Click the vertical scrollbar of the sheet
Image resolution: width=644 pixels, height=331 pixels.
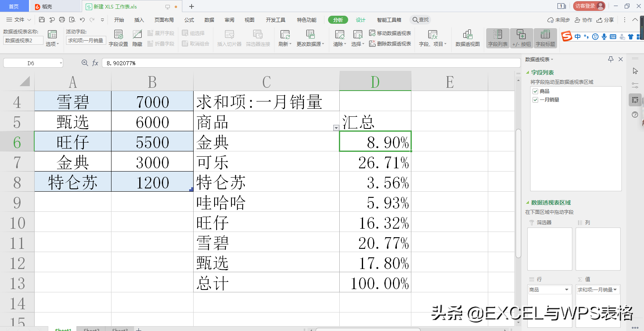[x=518, y=193]
